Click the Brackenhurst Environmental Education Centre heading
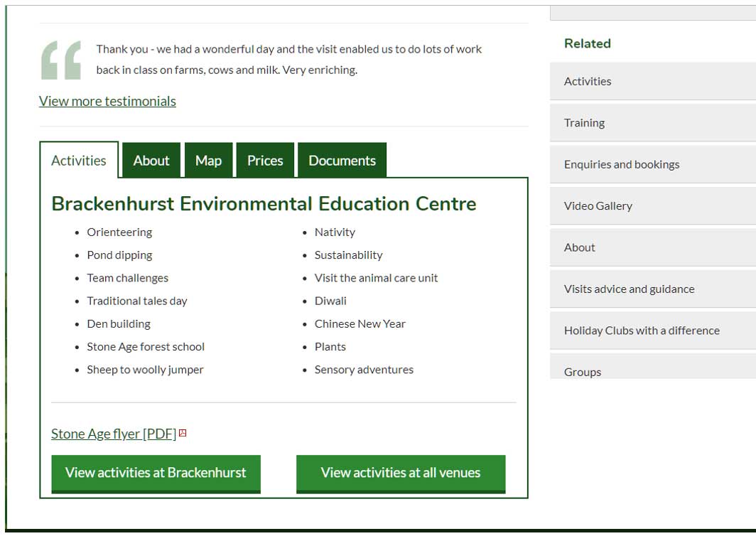 [x=264, y=203]
